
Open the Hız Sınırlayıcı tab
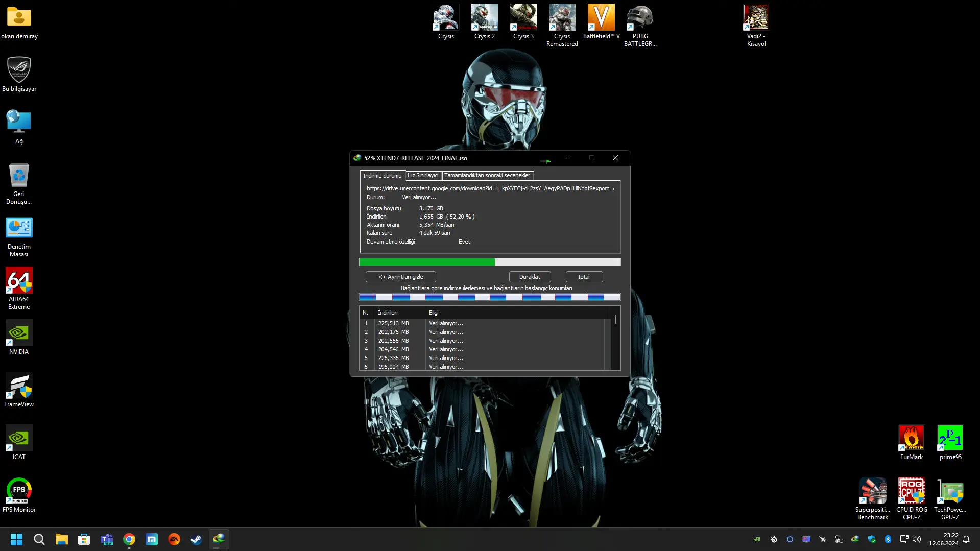click(423, 176)
